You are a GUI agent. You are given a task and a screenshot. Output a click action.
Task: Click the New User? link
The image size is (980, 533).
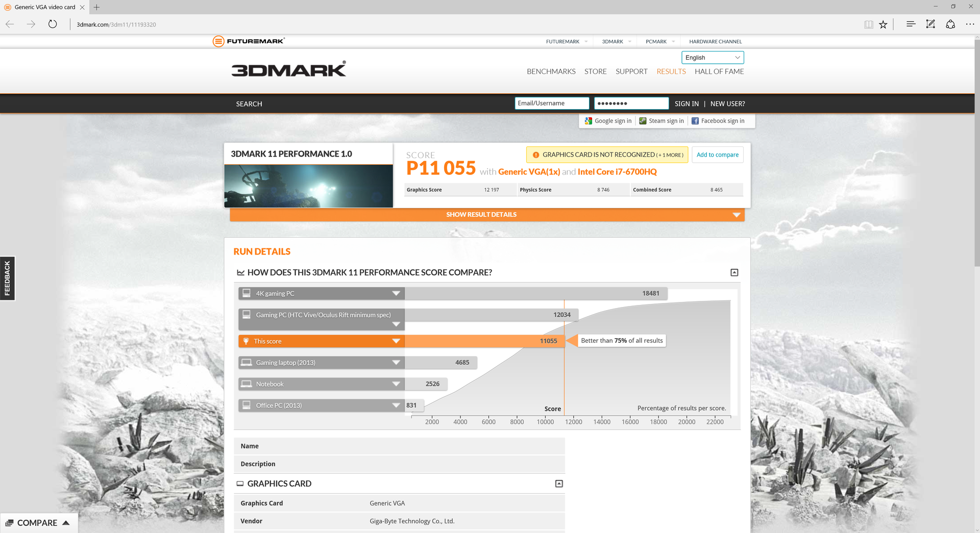click(x=727, y=104)
